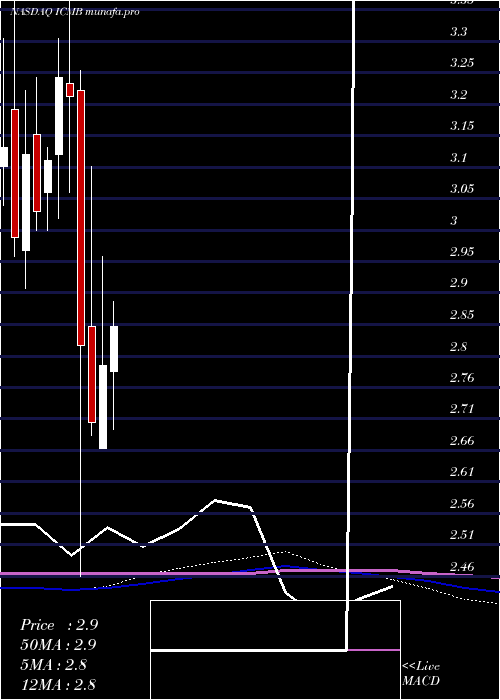Click the 2.66 price axis label
Viewport: 500px width, 700px height.
point(462,441)
